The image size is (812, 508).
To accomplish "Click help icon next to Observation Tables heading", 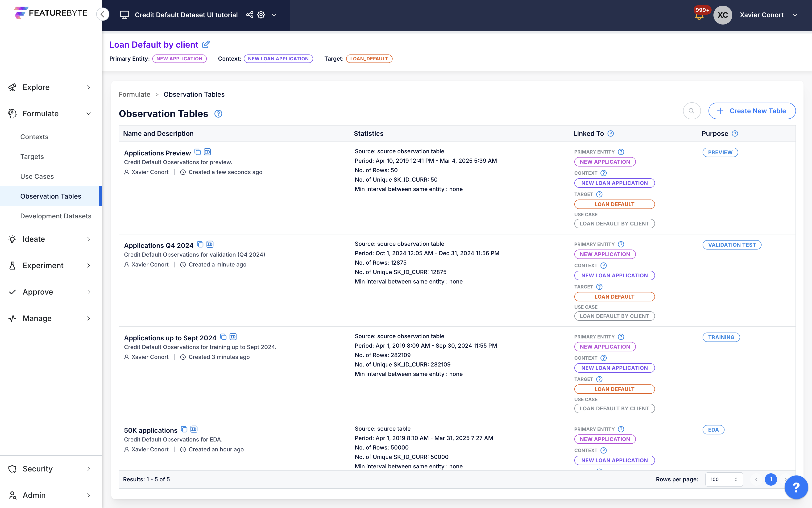I will pos(218,114).
